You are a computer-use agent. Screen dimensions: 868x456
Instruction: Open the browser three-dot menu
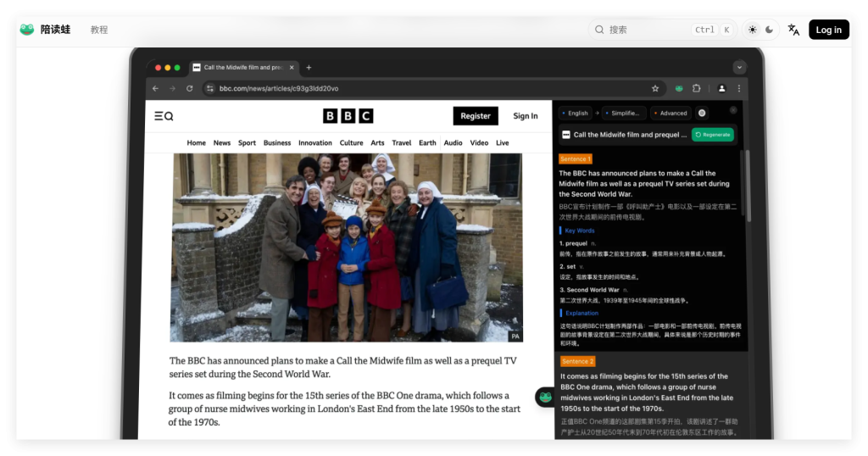pyautogui.click(x=739, y=88)
